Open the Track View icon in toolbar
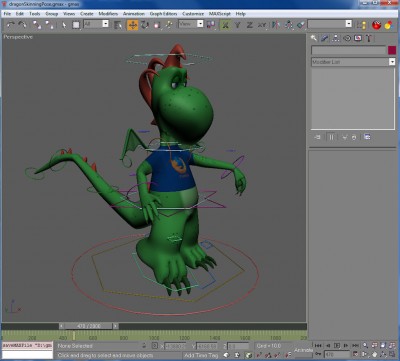Screen dimensions: 400x361 click(362, 25)
